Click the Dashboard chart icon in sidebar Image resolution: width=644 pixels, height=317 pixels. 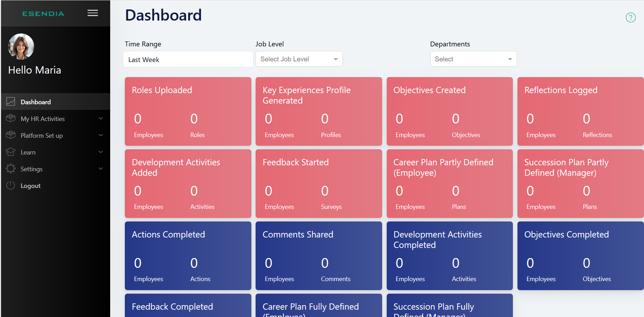[11, 102]
